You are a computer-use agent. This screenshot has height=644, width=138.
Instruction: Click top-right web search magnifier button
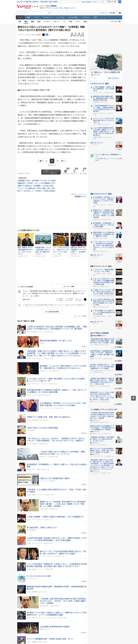point(120,2)
